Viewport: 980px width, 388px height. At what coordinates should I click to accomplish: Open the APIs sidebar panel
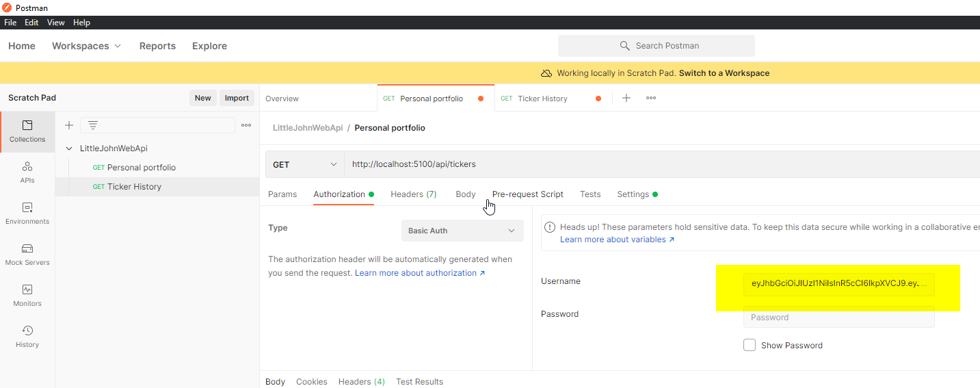(27, 173)
